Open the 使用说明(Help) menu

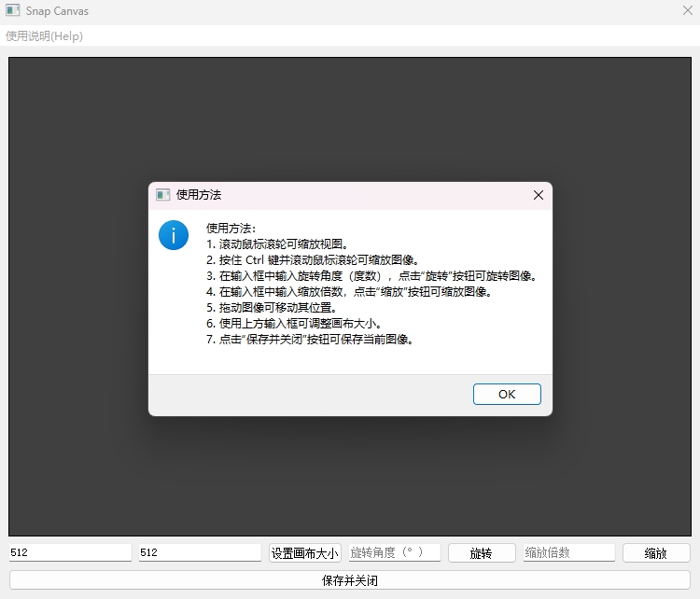(44, 36)
